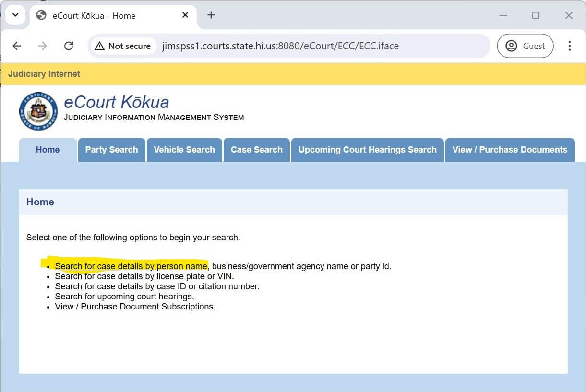Click the Not secure site info badge
Viewport: 586px width, 392px height.
(123, 46)
